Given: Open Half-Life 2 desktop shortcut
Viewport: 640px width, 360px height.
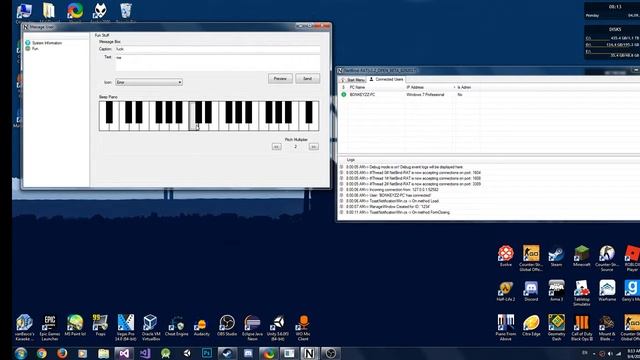Looking at the screenshot, I should pyautogui.click(x=506, y=291).
